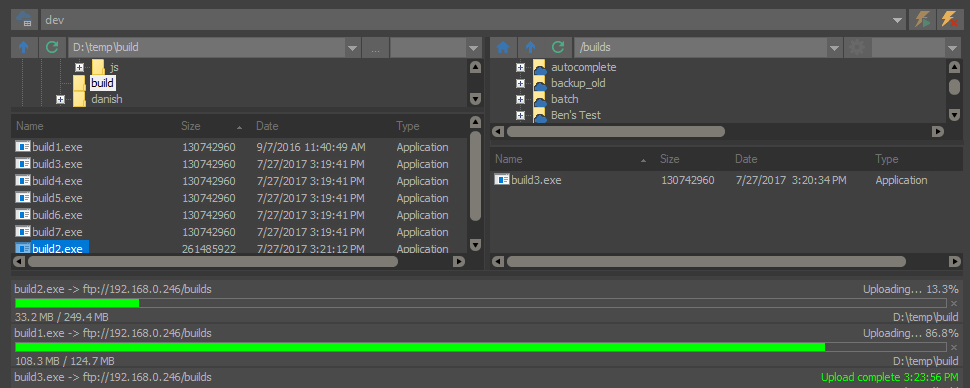
Task: Go up one folder in local pane
Action: coord(24,47)
